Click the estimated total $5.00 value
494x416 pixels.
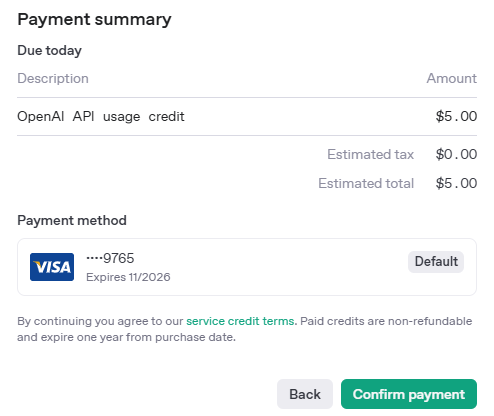[x=456, y=183]
